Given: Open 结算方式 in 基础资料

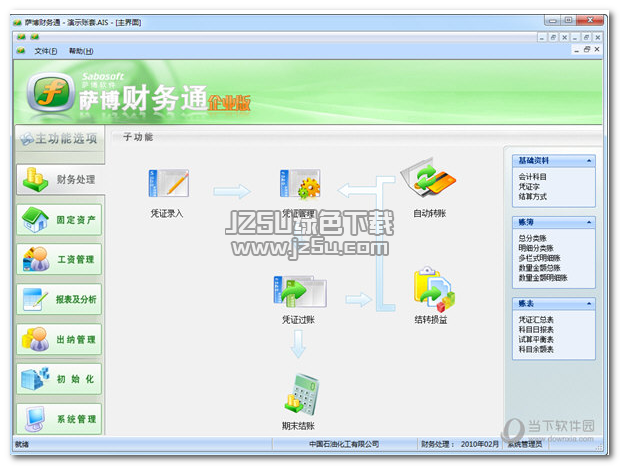Looking at the screenshot, I should tap(532, 196).
